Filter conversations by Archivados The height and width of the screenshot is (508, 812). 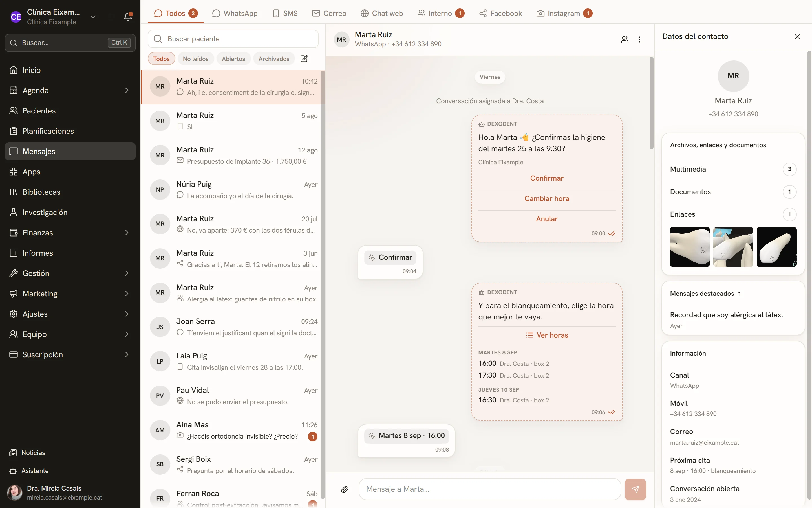pyautogui.click(x=274, y=59)
